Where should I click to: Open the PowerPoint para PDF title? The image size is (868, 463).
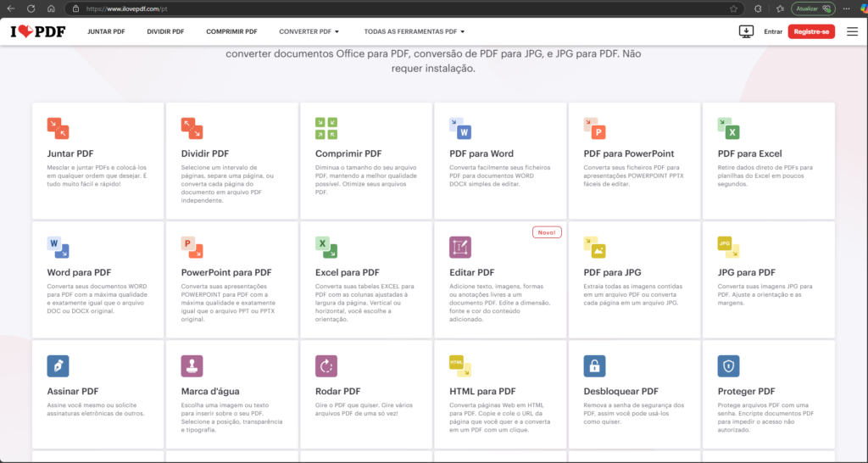[226, 272]
